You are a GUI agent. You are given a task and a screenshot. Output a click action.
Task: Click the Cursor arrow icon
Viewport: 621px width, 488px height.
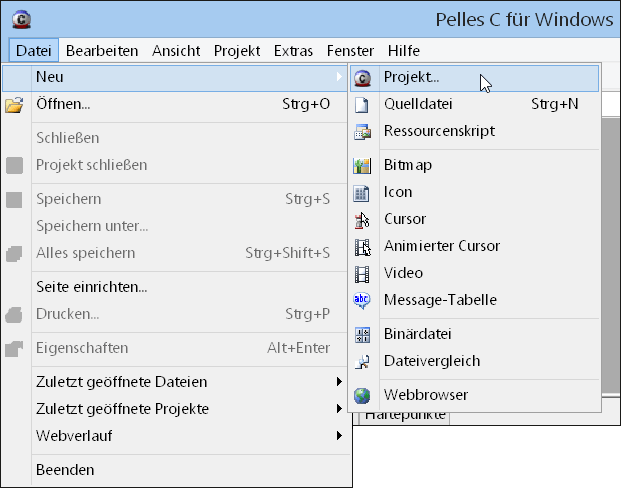[x=363, y=219]
